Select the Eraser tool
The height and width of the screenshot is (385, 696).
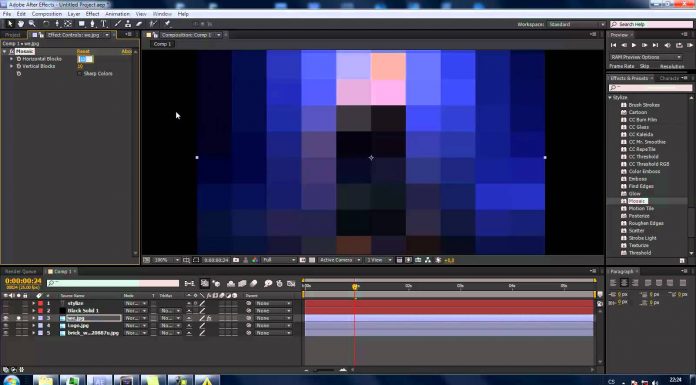click(x=139, y=24)
